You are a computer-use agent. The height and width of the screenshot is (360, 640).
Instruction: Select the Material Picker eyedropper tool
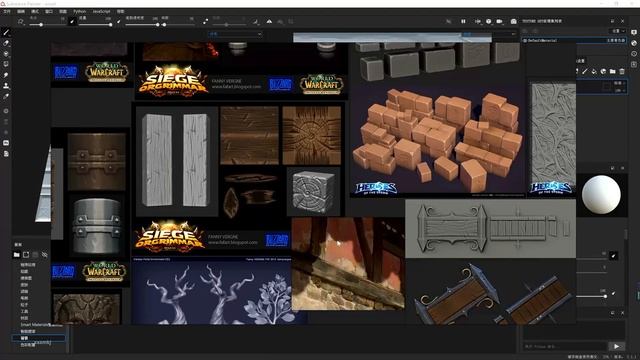click(6, 97)
